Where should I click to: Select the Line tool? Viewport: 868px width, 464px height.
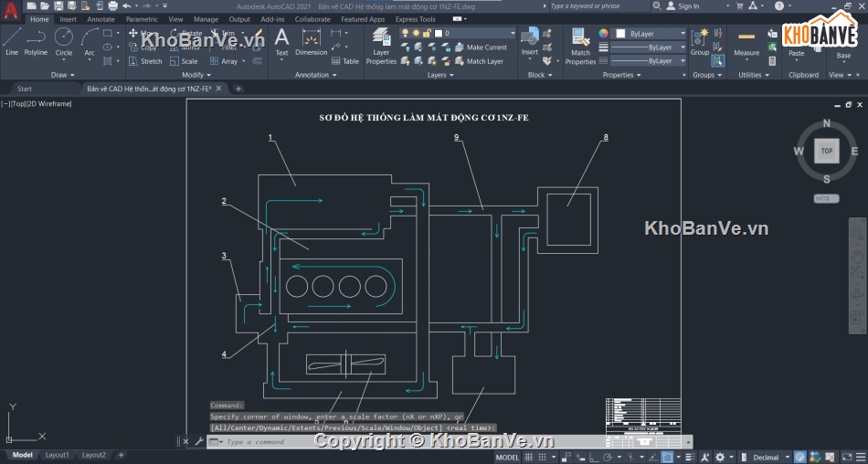click(x=12, y=42)
